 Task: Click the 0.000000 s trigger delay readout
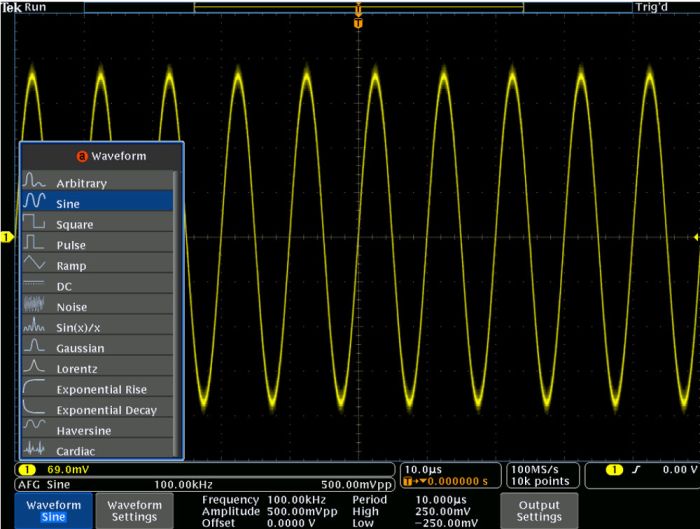click(458, 481)
